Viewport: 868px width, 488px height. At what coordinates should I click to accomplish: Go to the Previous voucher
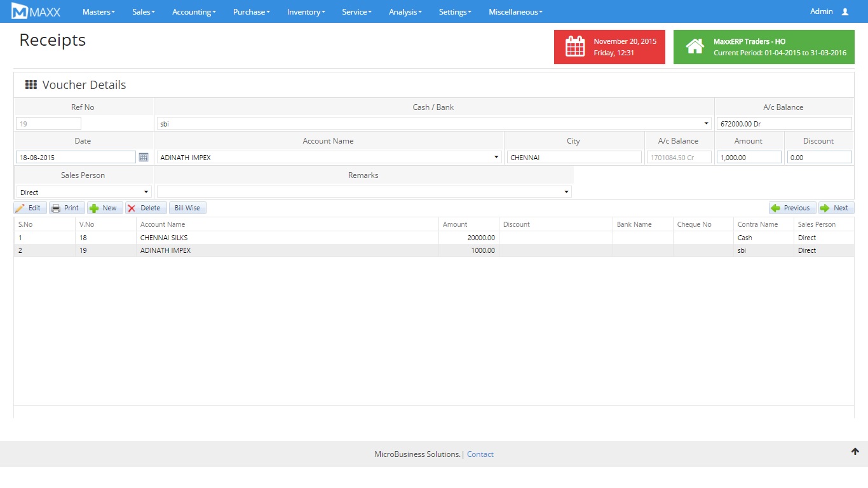tap(792, 208)
